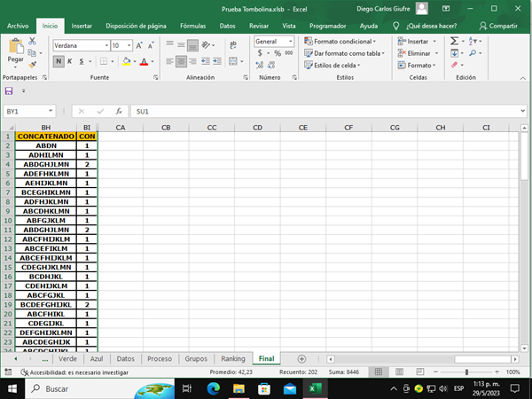
Task: Toggle underline formatting (S button)
Action: pos(82,61)
